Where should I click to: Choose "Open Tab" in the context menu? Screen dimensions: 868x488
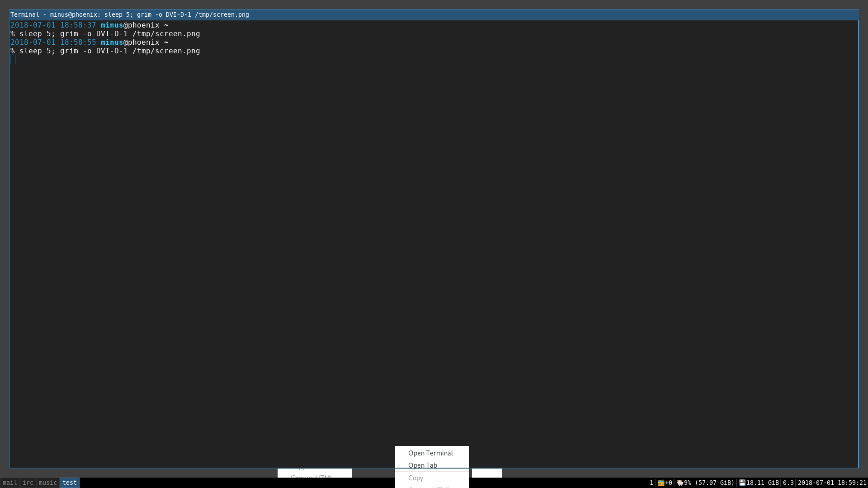point(422,465)
